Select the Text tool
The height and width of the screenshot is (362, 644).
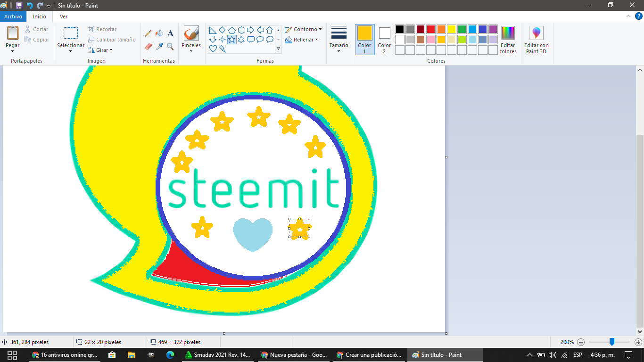click(x=171, y=33)
